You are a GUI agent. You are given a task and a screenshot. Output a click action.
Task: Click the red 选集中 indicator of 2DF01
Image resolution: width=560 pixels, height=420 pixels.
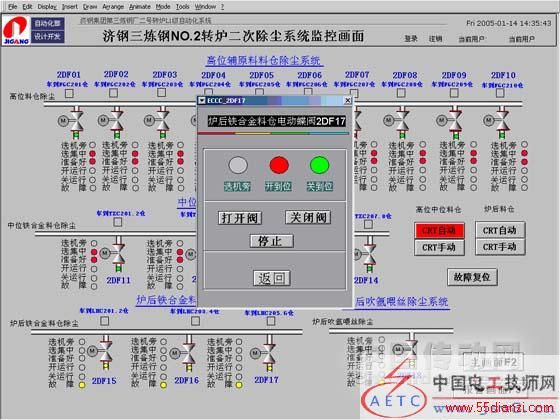point(92,154)
